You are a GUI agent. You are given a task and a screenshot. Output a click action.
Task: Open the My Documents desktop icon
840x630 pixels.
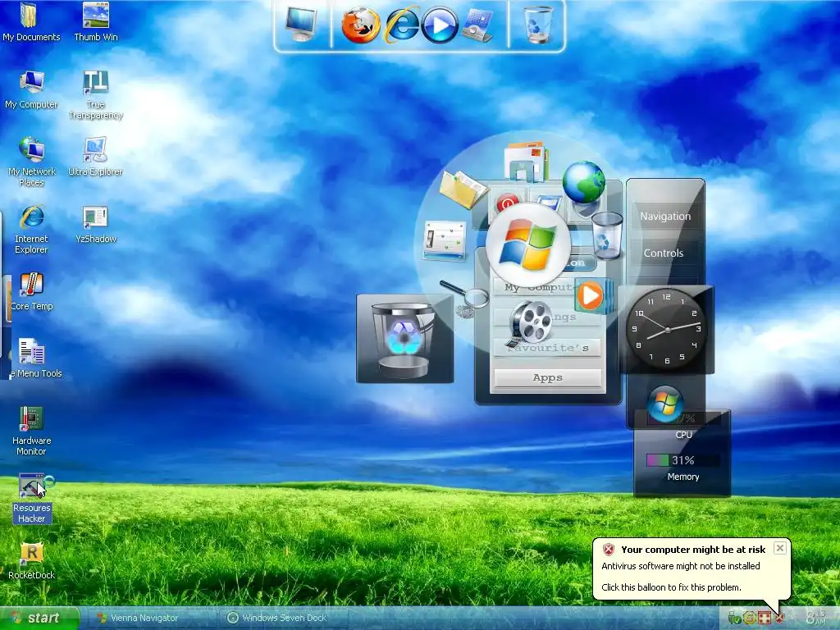click(x=31, y=21)
